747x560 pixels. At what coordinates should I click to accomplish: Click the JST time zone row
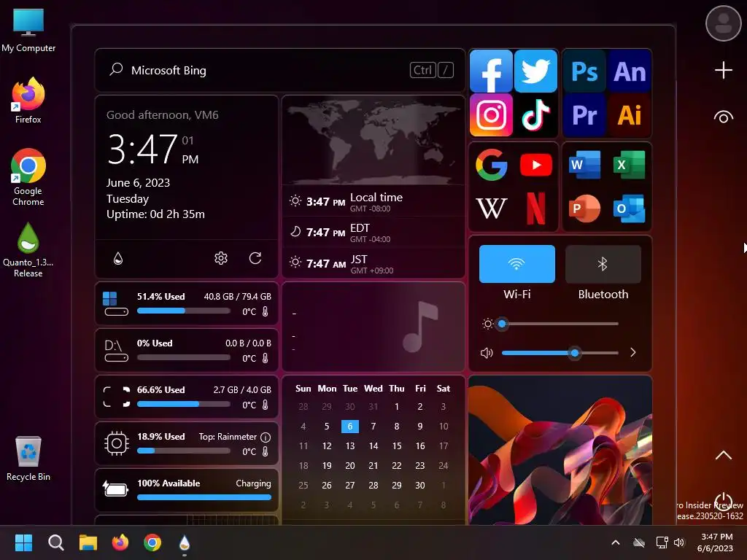pos(373,263)
